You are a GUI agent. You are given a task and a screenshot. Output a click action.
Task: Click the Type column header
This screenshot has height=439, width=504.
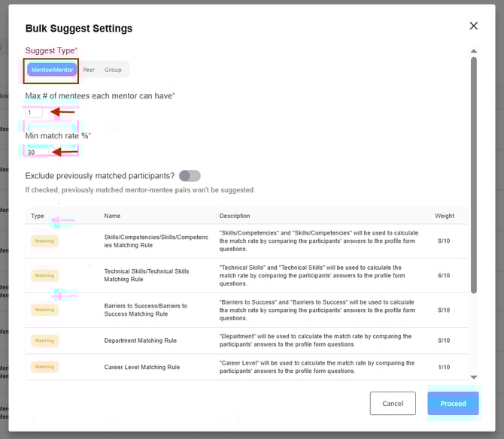(38, 216)
